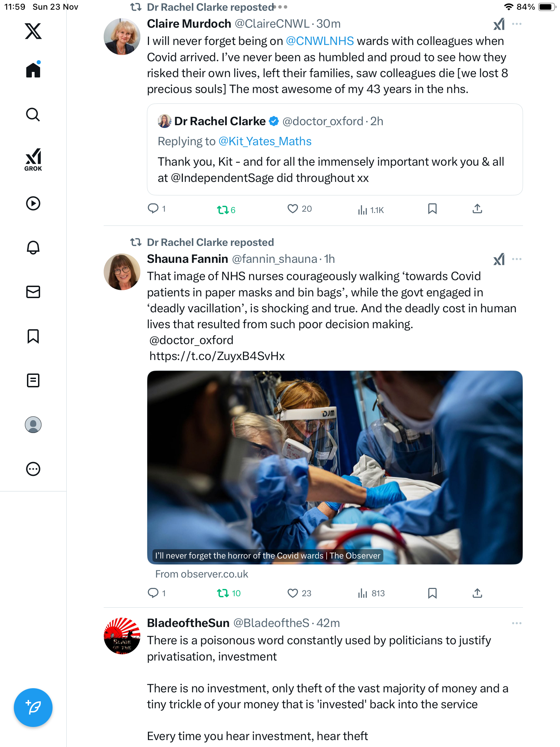The width and height of the screenshot is (560, 747).
Task: Open the Lists icon in sidebar
Action: pos(33,380)
